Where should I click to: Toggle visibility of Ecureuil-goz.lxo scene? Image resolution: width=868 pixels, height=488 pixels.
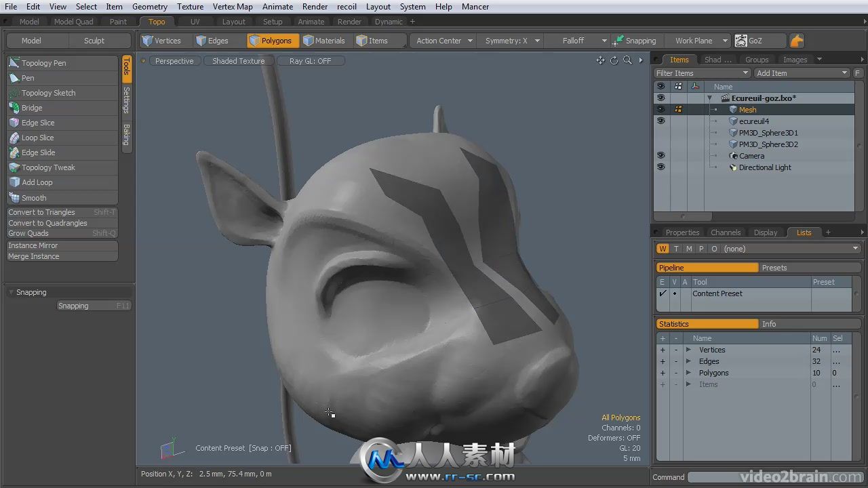[x=660, y=98]
